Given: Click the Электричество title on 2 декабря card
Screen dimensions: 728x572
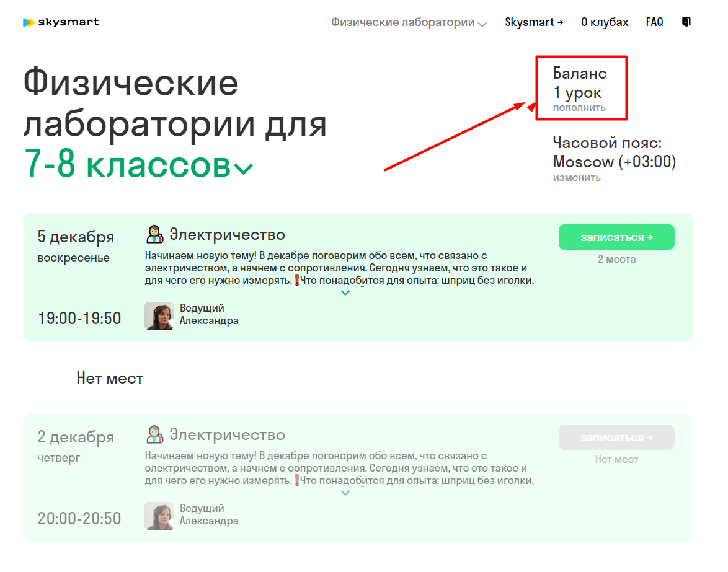Looking at the screenshot, I should pos(227,434).
